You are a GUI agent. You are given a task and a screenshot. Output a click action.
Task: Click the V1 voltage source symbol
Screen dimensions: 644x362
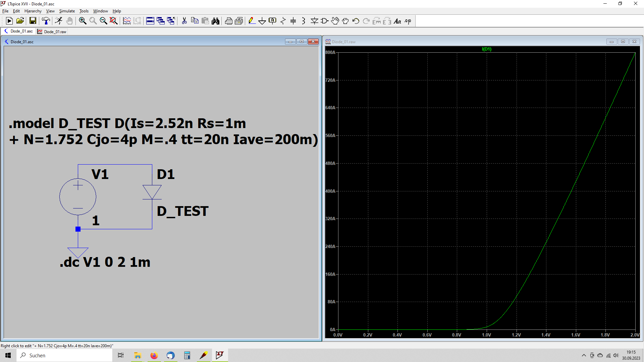tap(78, 197)
